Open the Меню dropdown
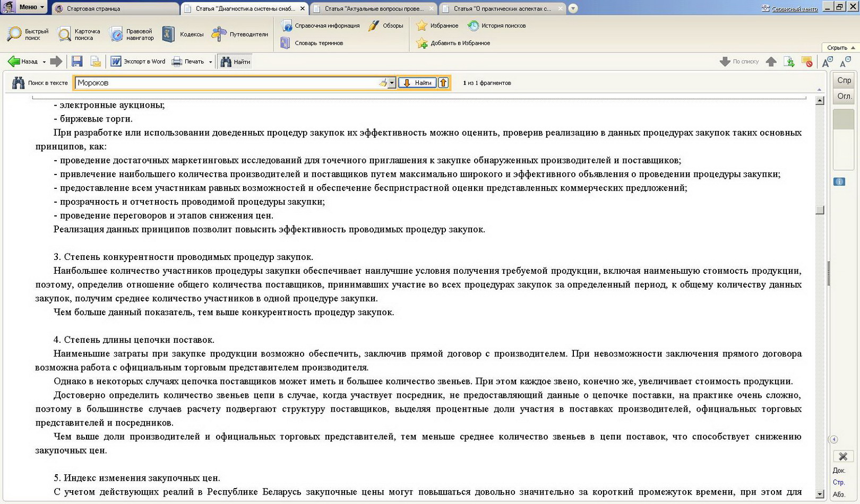 coord(31,7)
